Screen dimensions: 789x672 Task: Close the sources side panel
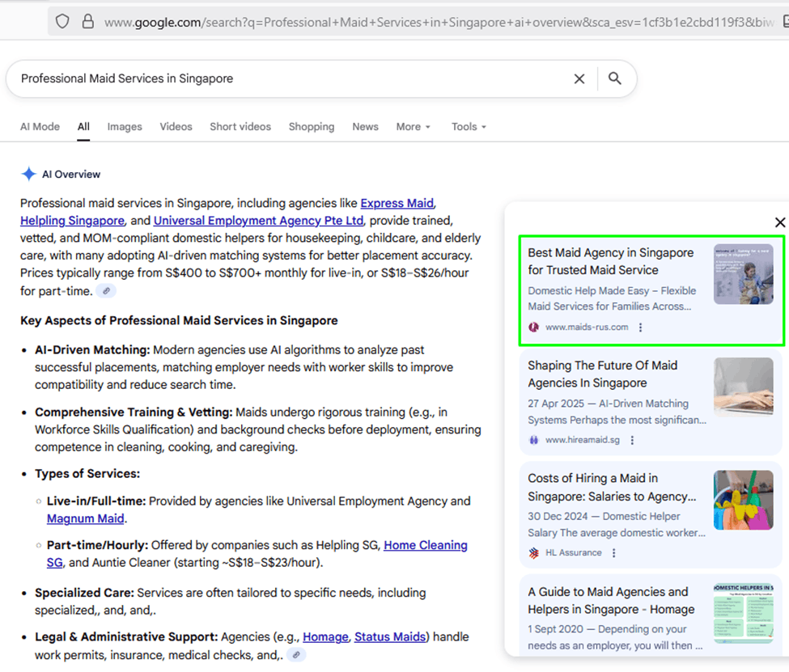click(x=779, y=222)
